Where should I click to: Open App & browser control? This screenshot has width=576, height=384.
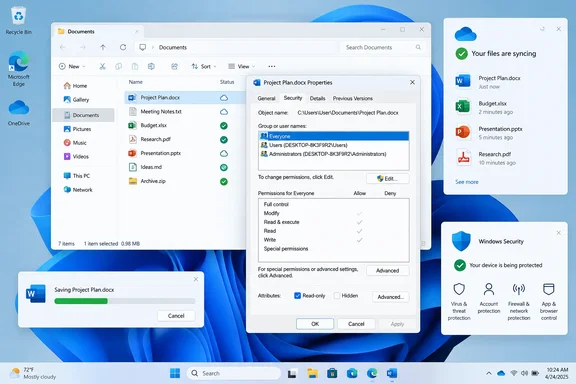coord(548,301)
